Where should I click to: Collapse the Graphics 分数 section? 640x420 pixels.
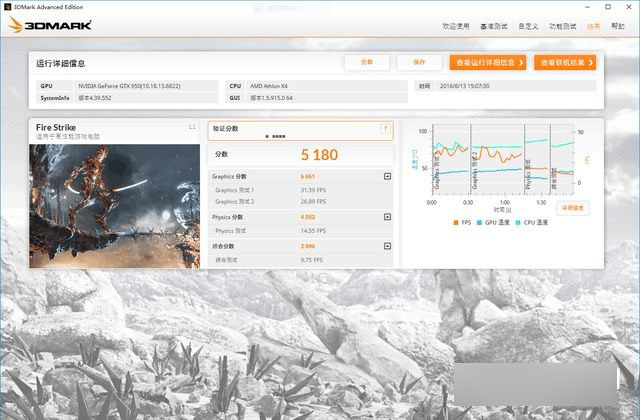click(387, 176)
